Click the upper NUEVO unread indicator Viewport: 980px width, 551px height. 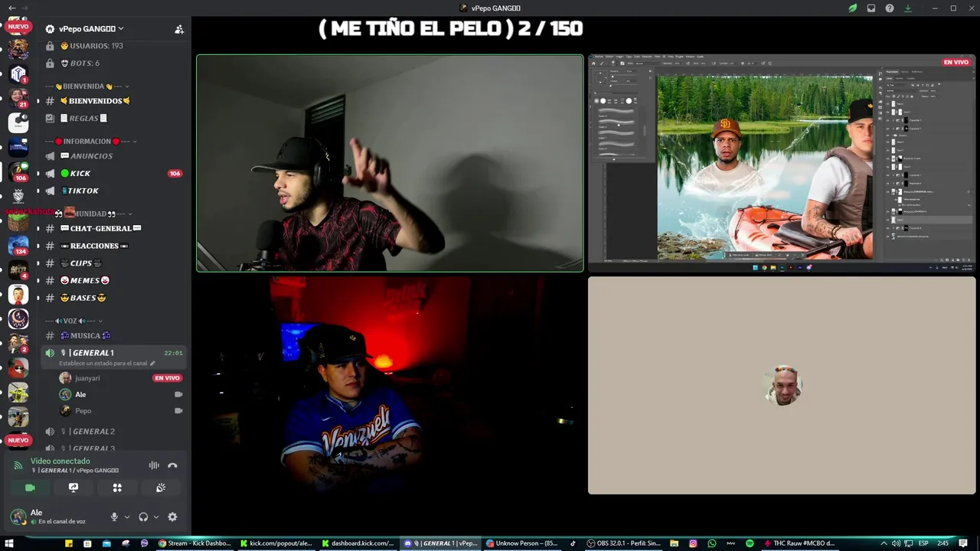click(x=18, y=27)
